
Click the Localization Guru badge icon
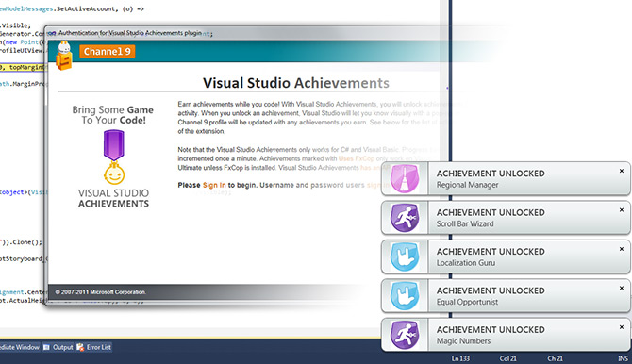[405, 256]
